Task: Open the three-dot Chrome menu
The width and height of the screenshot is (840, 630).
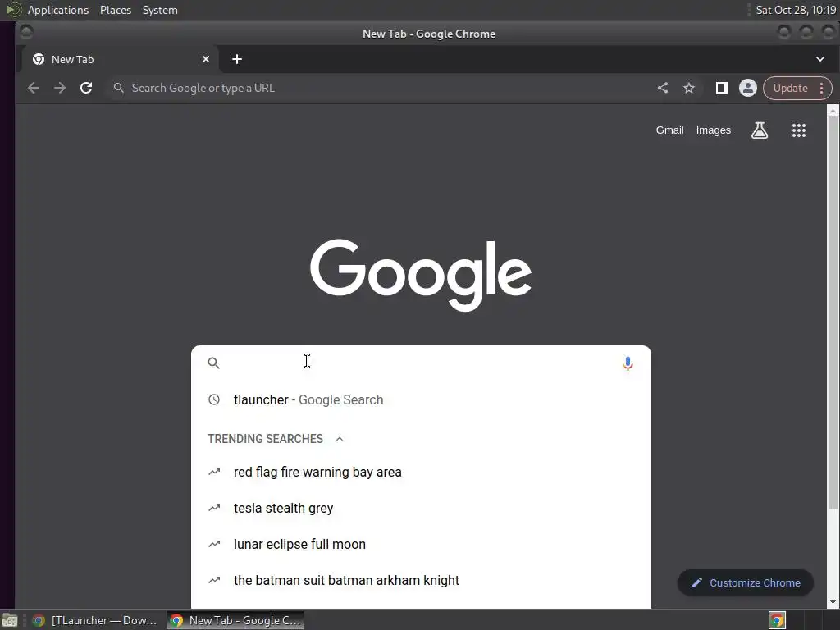Action: pos(821,89)
